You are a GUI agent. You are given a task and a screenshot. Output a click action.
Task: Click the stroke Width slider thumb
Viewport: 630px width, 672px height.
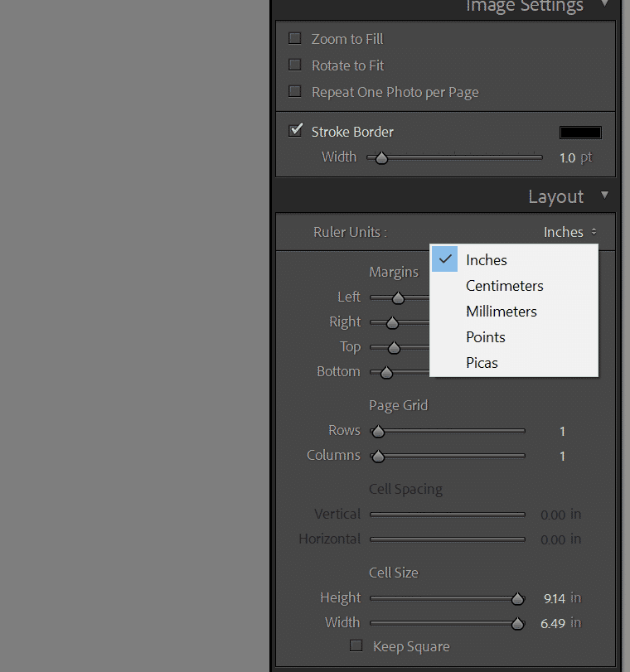click(380, 157)
